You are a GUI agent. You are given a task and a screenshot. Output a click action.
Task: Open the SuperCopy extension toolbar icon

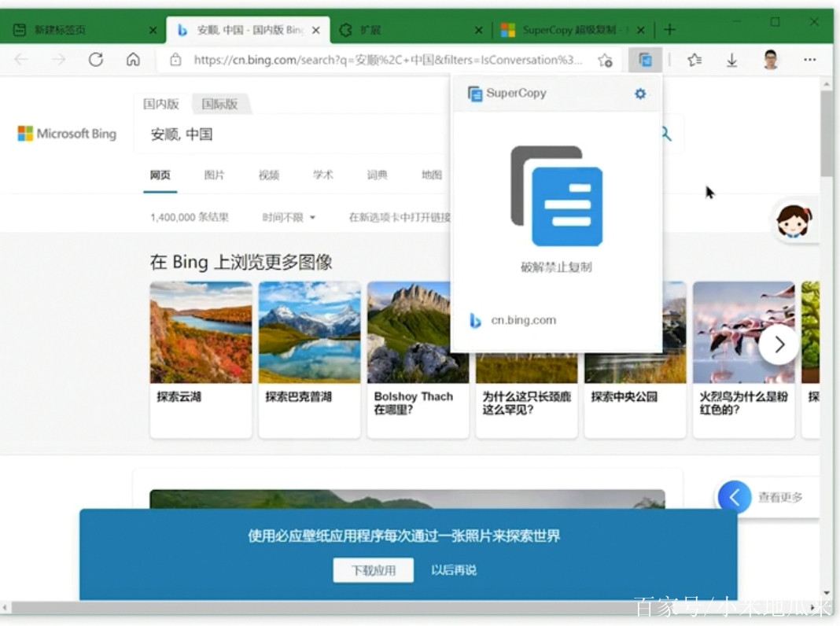[645, 60]
